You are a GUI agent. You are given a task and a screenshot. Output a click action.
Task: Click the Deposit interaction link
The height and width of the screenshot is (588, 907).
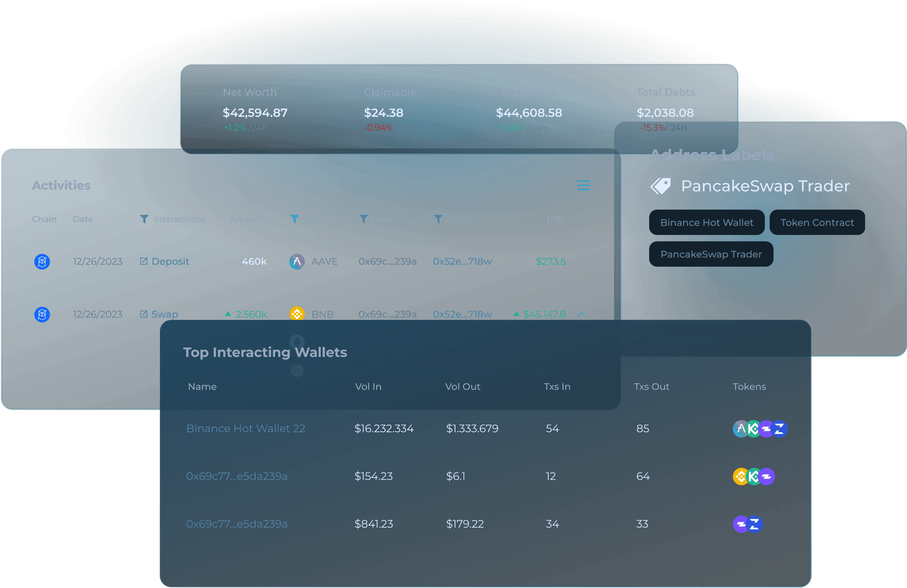click(x=171, y=261)
